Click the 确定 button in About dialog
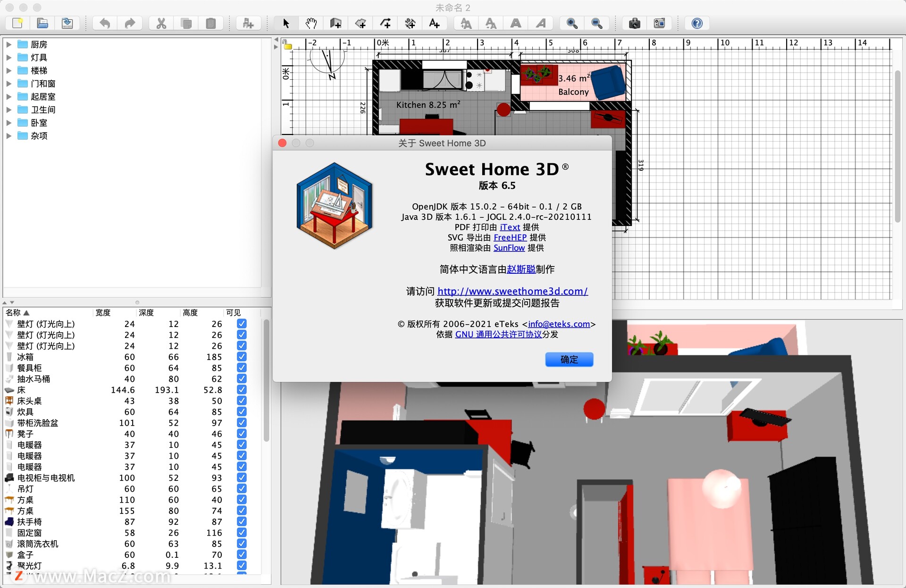Screen dimensions: 906x588 pyautogui.click(x=569, y=360)
